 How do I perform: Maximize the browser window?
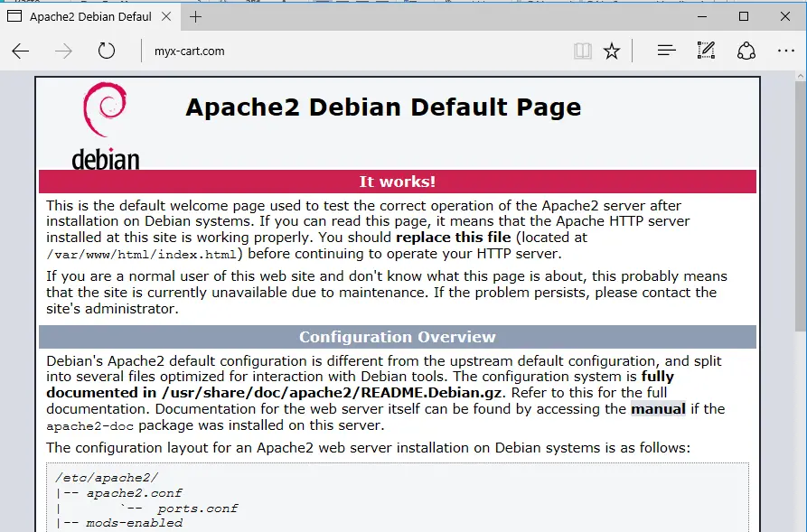tap(744, 16)
